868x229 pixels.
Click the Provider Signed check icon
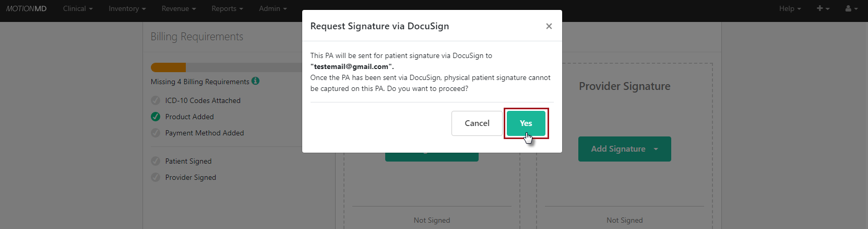coord(156,177)
